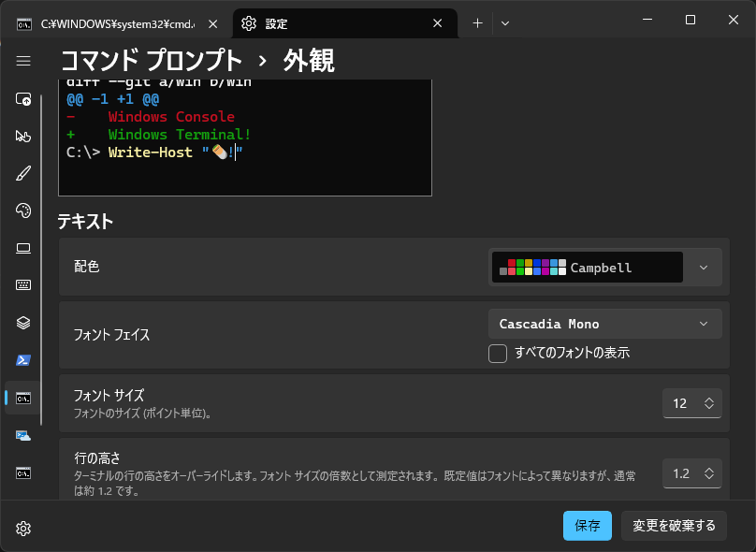
Task: Select the Azure Cloud Shell profile icon
Action: pyautogui.click(x=23, y=436)
